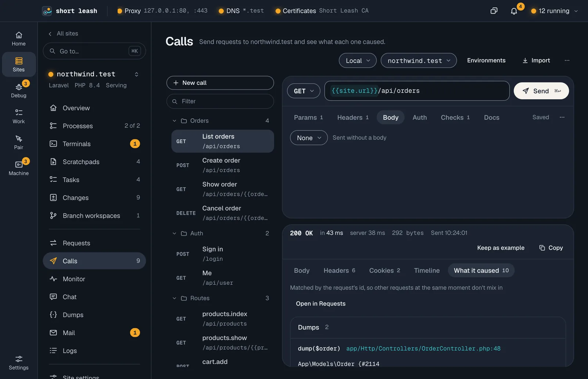Screen dimensions: 588x379
Task: Click the more options icon next to Import
Action: (567, 60)
